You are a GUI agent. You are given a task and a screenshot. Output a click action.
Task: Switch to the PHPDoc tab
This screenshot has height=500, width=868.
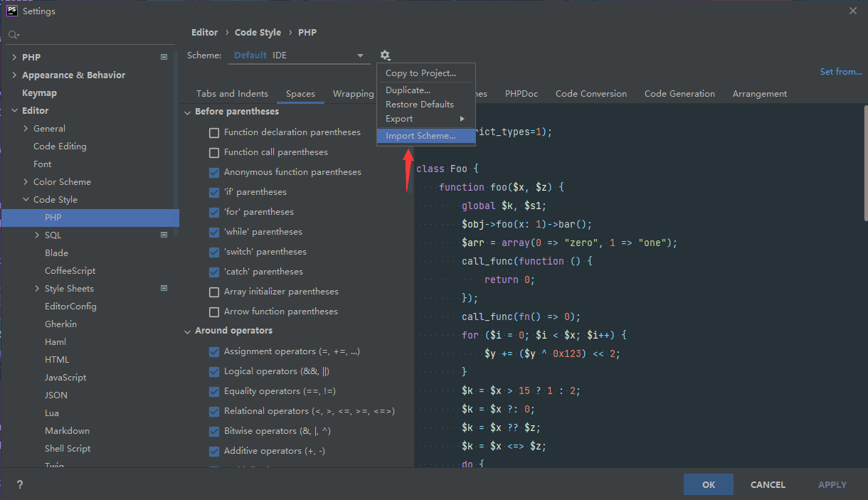(522, 94)
